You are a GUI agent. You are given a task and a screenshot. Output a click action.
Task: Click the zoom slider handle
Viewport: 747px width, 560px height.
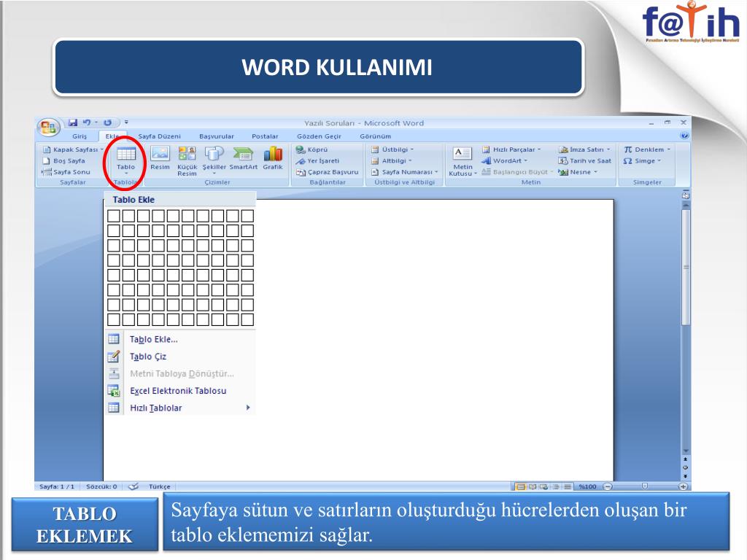pos(645,486)
